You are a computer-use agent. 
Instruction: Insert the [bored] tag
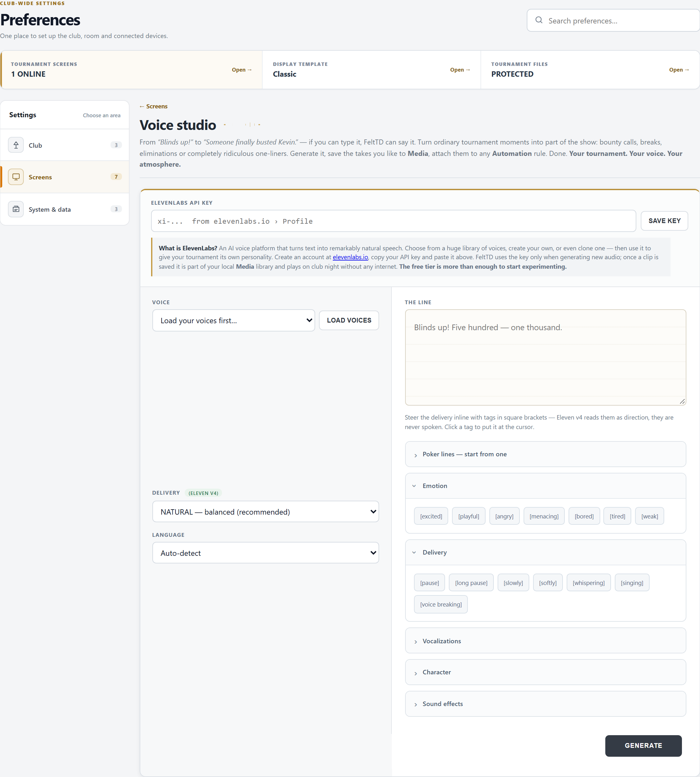tap(584, 516)
